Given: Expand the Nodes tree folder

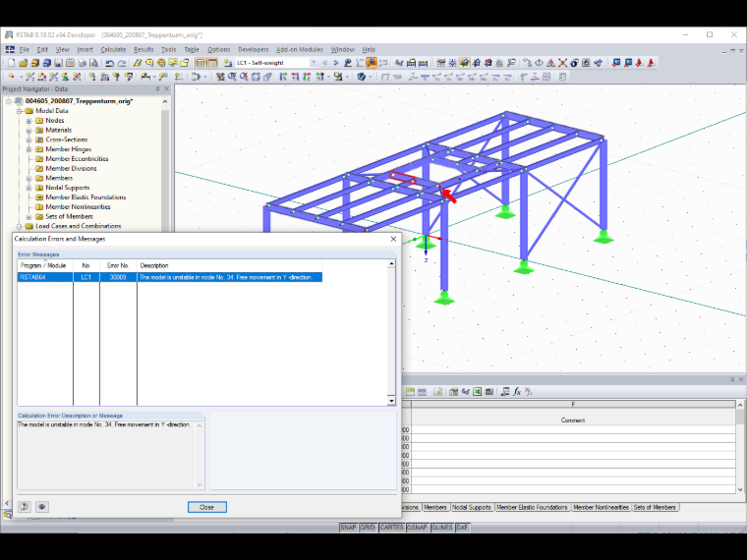Looking at the screenshot, I should 29,121.
